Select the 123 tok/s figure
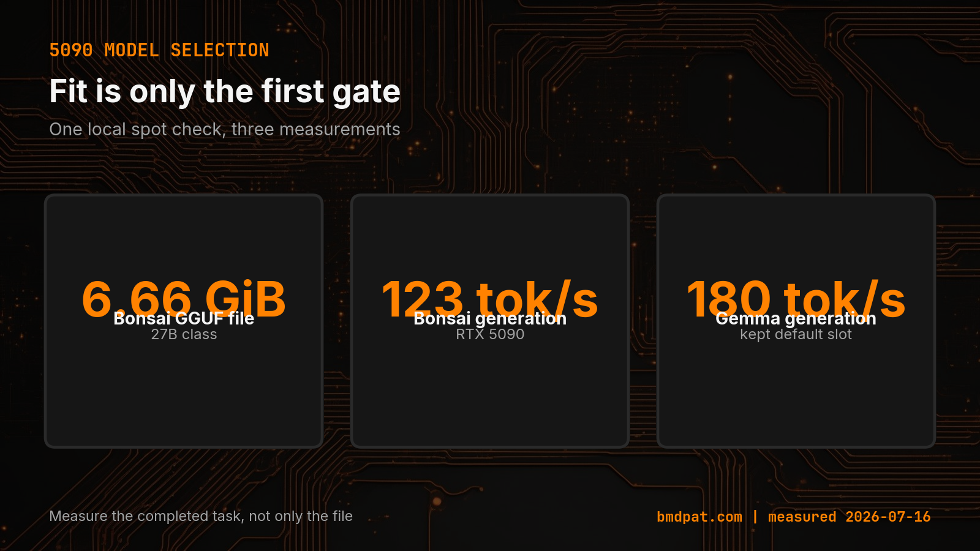This screenshot has height=551, width=980. [490, 299]
